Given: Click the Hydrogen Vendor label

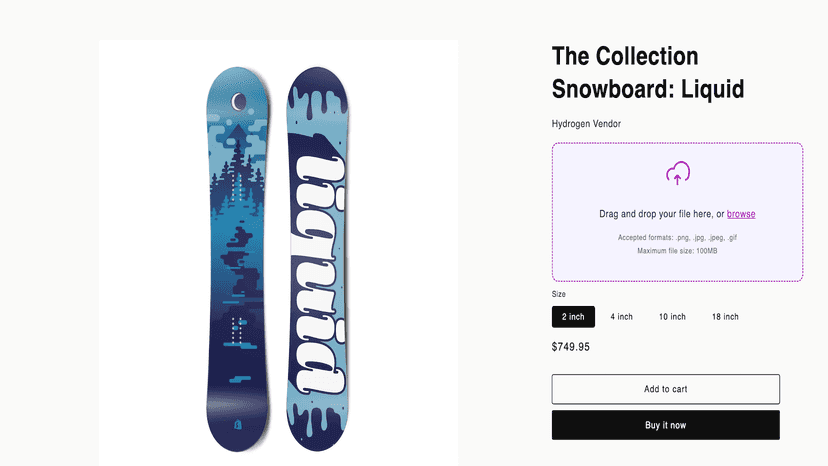Looking at the screenshot, I should (x=586, y=124).
